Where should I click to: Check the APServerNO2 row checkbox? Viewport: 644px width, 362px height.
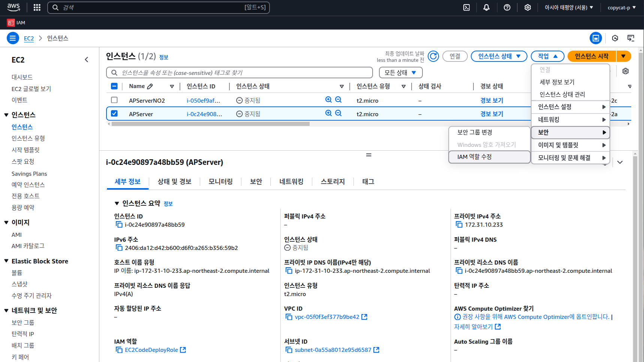[114, 100]
